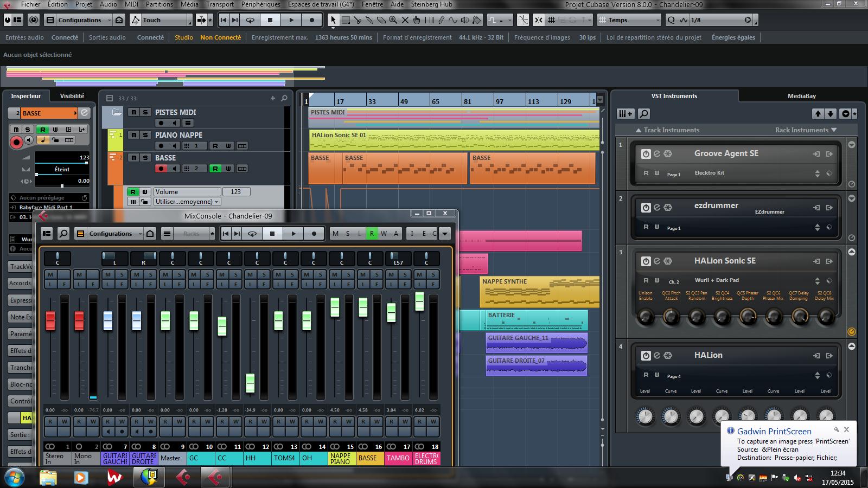Open Temps snap type dropdown
Viewport: 868px width, 488px height.
tap(629, 20)
